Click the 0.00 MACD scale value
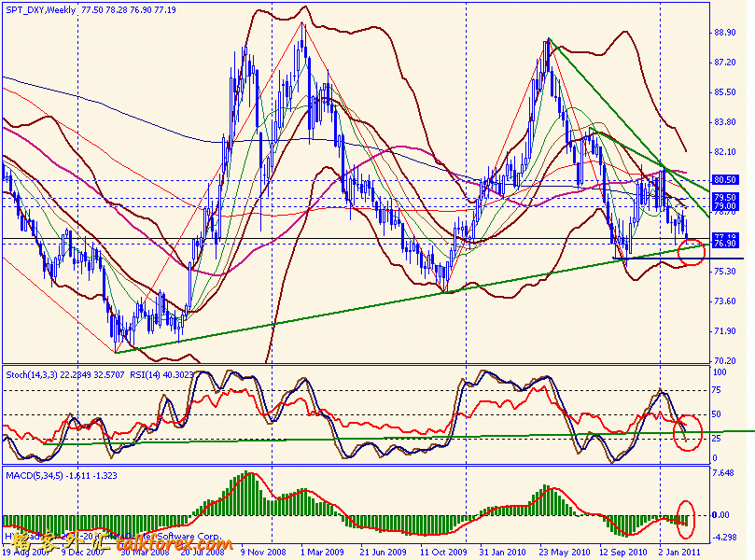755x560 pixels. (x=720, y=515)
